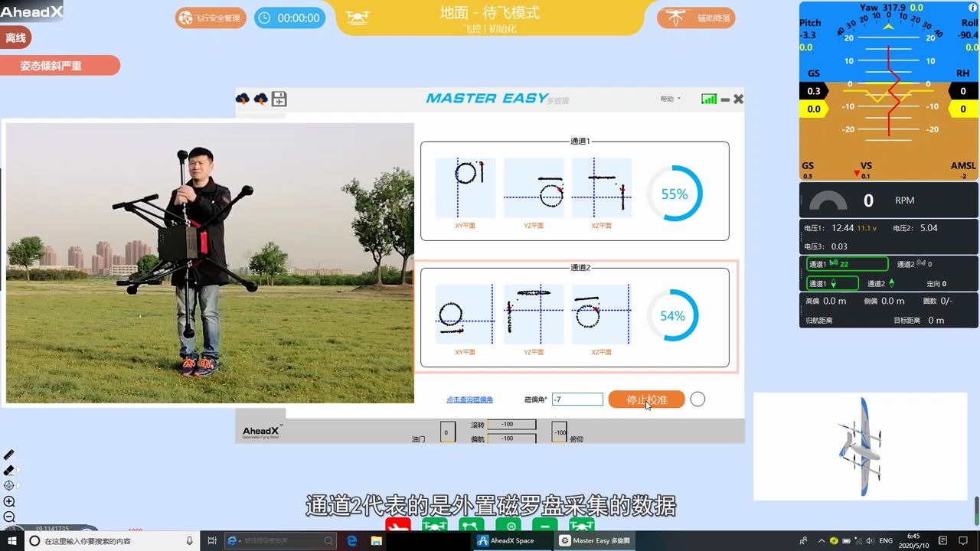Viewport: 980px width, 551px height.
Task: Click the 归航距离 label
Action: (818, 320)
